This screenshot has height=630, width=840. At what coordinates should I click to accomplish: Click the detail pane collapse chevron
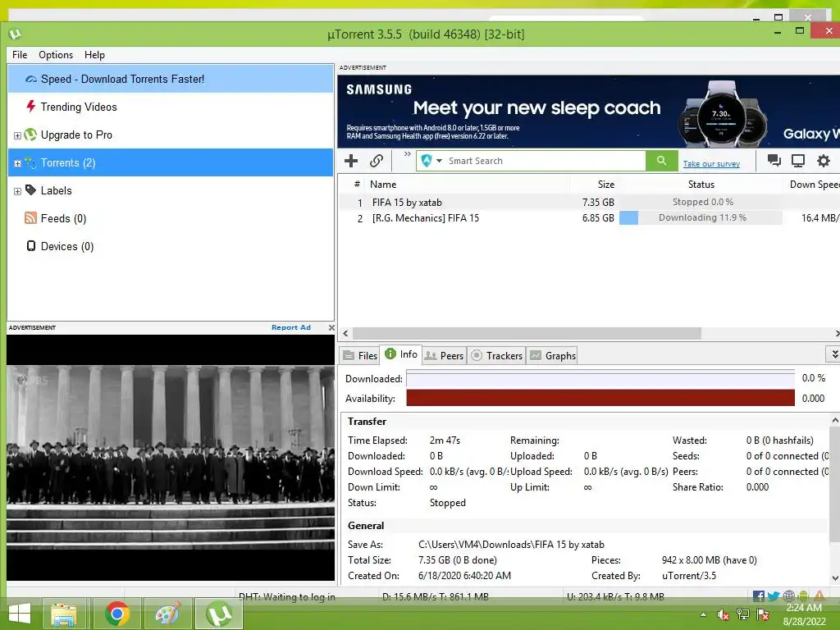pyautogui.click(x=833, y=354)
